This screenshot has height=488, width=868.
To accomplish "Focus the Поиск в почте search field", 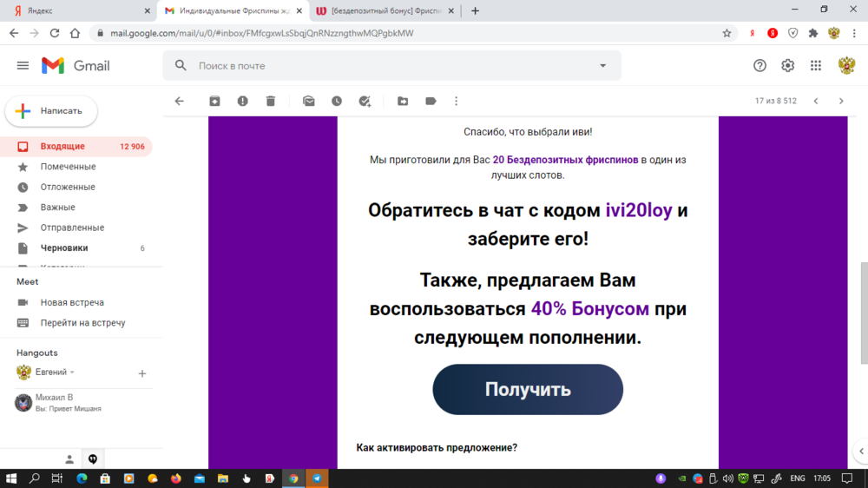I will [392, 66].
